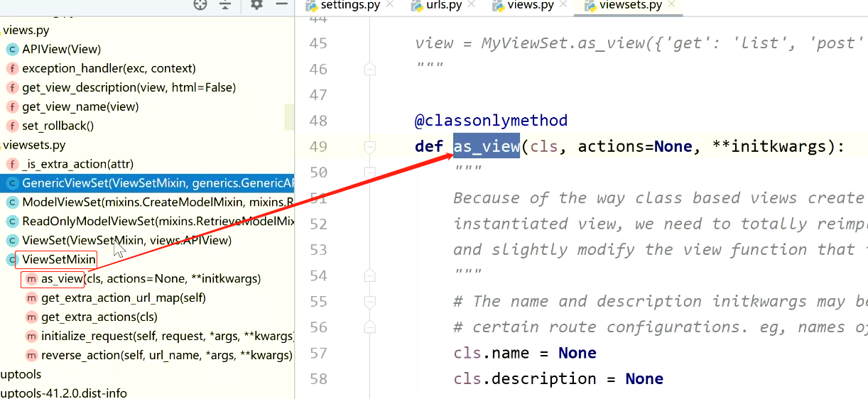Switch to the settings.py tab
This screenshot has height=399, width=868.
pyautogui.click(x=349, y=5)
